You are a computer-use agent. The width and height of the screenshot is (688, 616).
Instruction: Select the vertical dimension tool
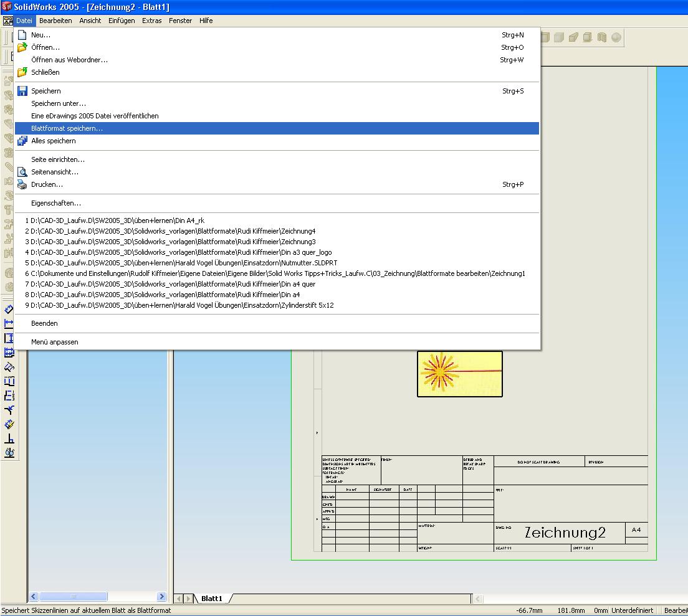pos(9,338)
